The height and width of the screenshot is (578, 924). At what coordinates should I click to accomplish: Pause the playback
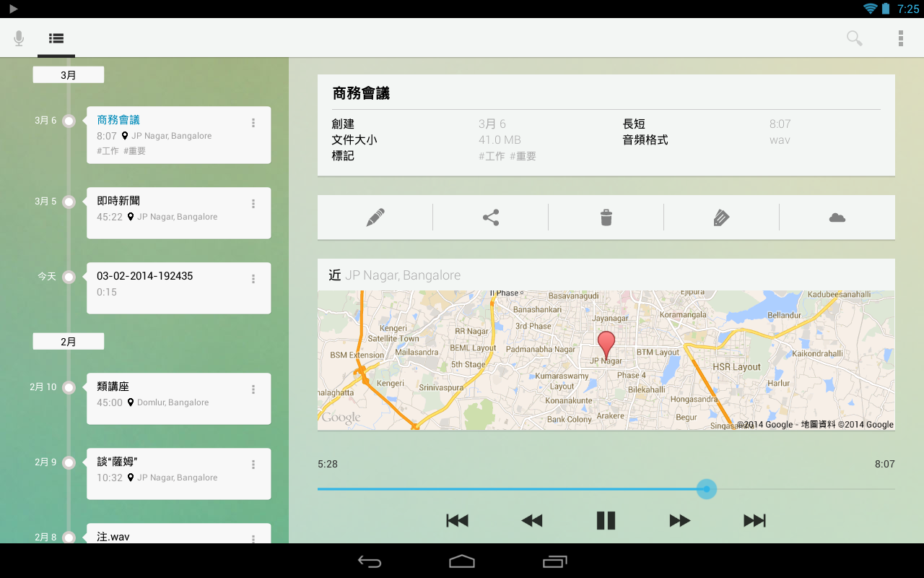pyautogui.click(x=606, y=520)
